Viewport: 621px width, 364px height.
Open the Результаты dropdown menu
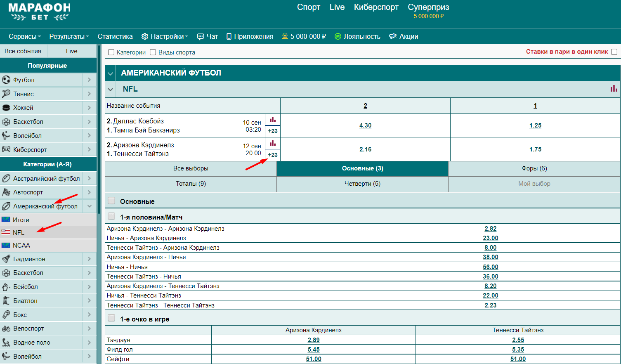coord(69,36)
